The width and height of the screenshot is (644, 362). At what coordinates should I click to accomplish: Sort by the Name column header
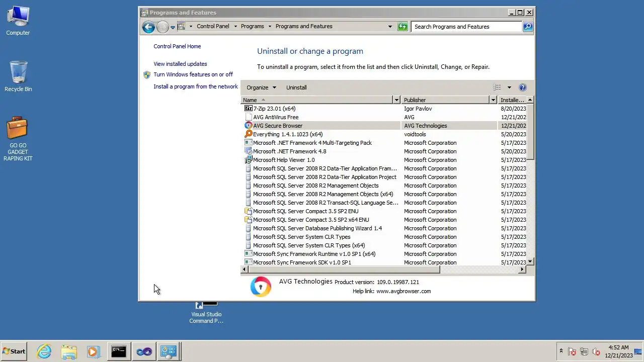[x=317, y=100]
